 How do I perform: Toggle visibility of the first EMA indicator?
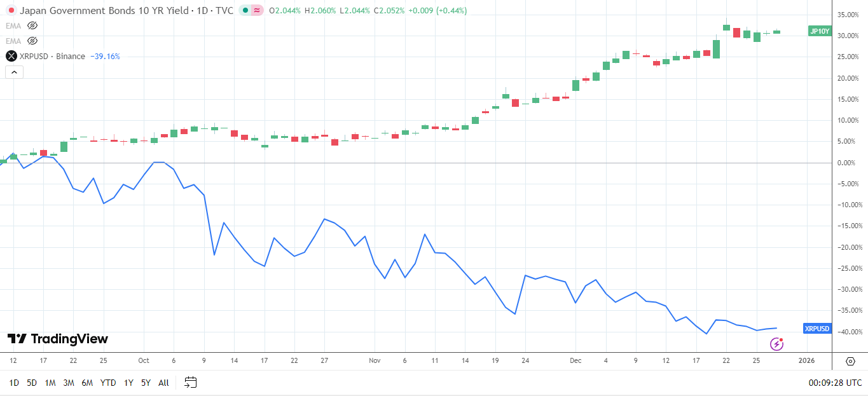(x=31, y=25)
